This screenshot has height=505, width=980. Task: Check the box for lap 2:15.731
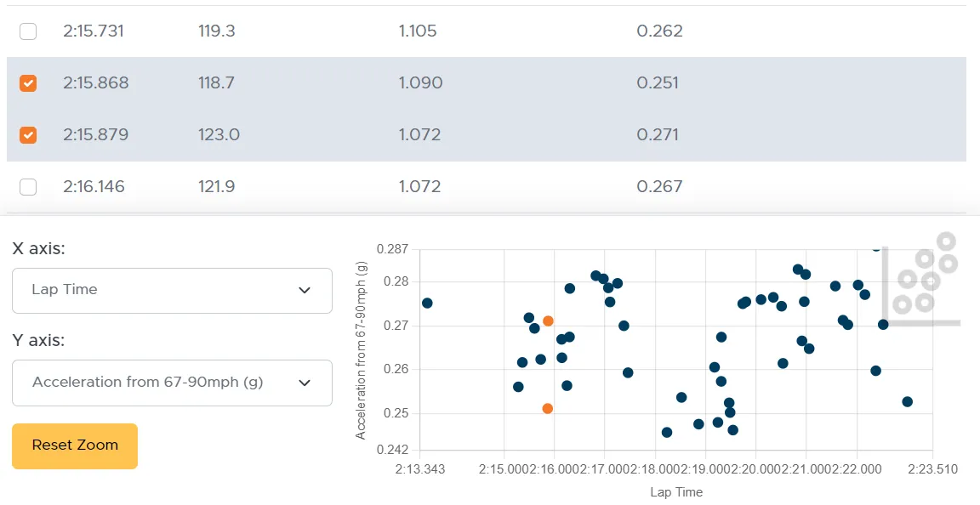(x=28, y=31)
